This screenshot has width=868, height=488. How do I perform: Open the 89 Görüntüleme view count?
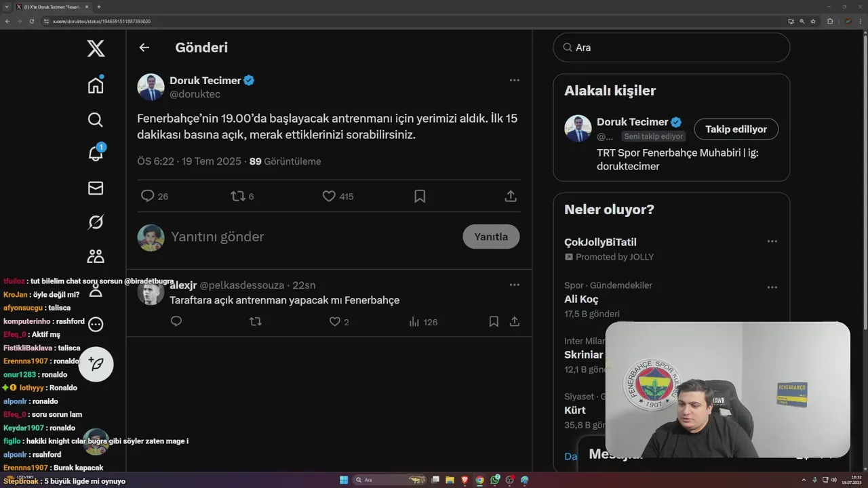(x=285, y=161)
